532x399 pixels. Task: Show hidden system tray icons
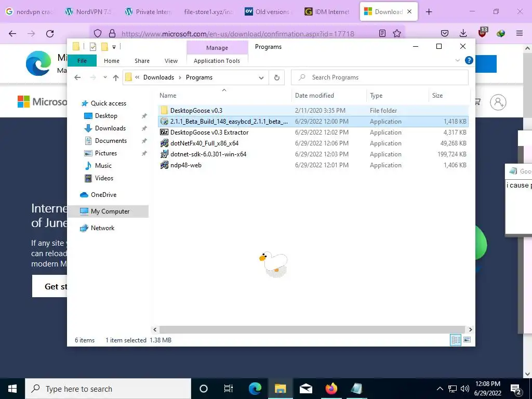tap(440, 389)
